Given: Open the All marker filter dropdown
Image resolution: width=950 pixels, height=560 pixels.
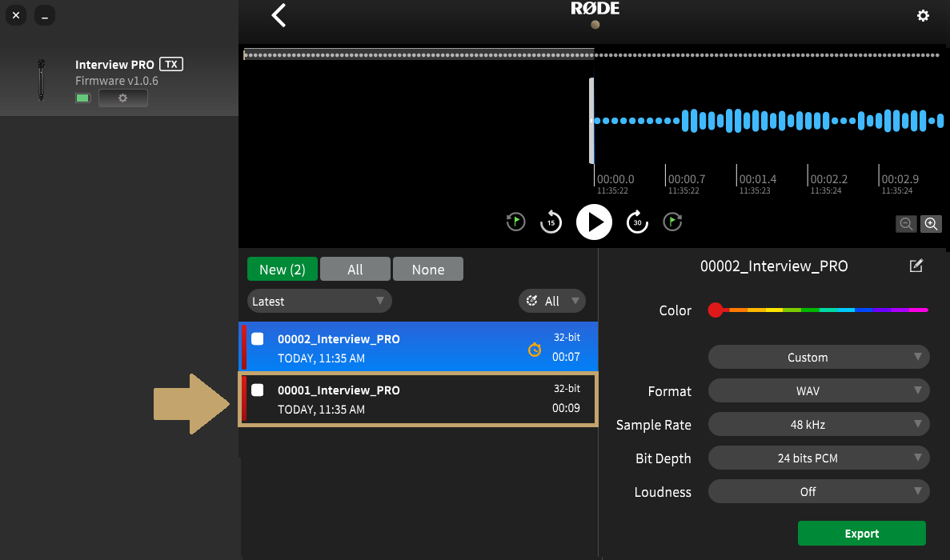Looking at the screenshot, I should coord(552,301).
